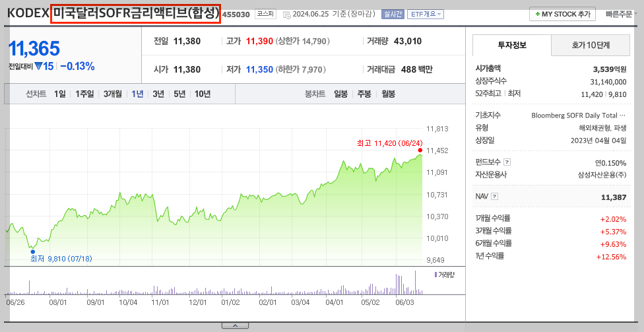The width and height of the screenshot is (644, 332).
Task: Click the 전일 value 11,380
Action: tap(187, 41)
